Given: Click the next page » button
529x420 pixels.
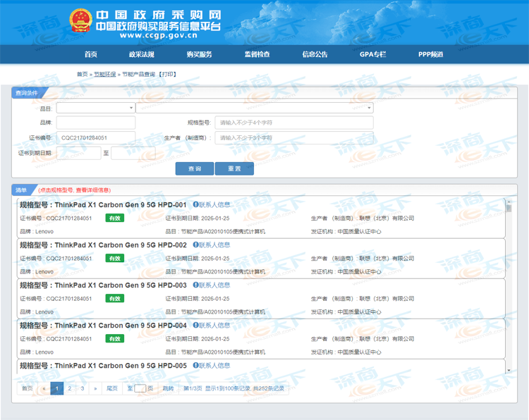Looking at the screenshot, I should tap(95, 388).
